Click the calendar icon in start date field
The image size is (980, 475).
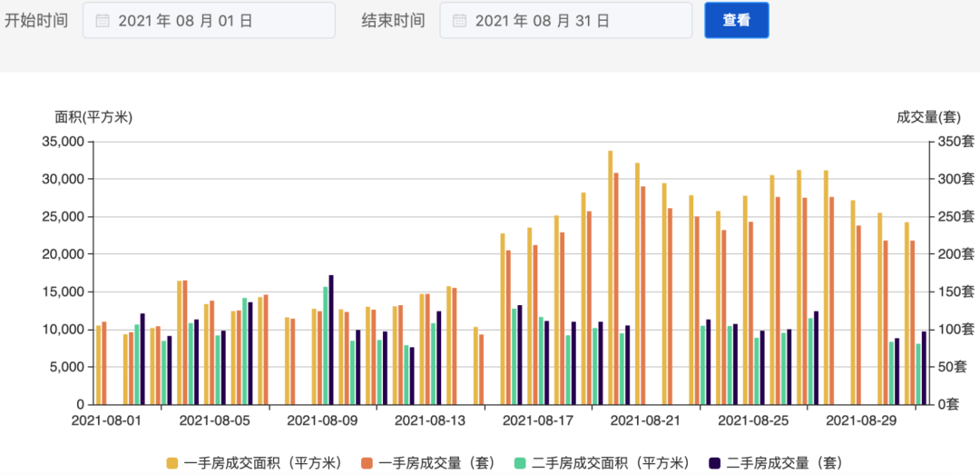103,21
